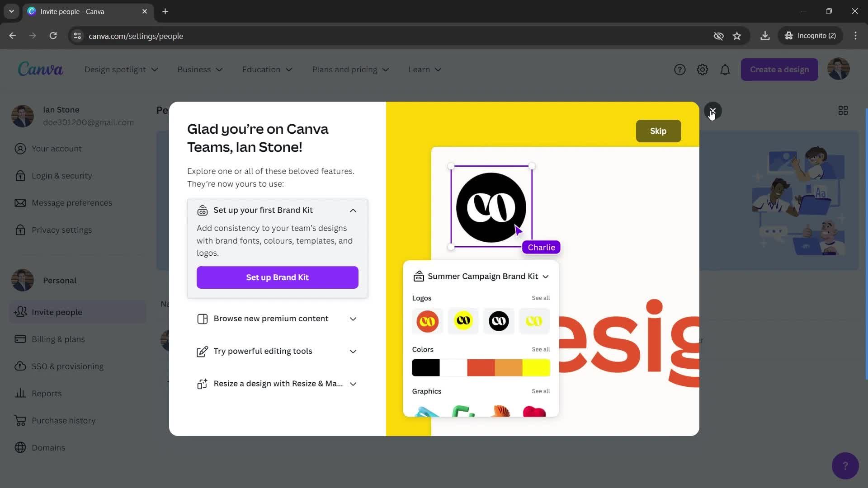Select the black color swatch in brand colors
The width and height of the screenshot is (868, 488).
[426, 368]
